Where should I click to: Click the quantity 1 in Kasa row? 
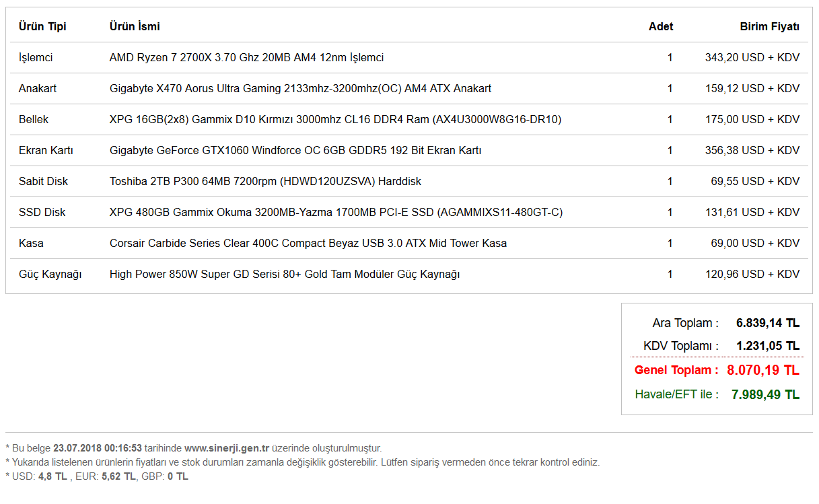click(x=670, y=244)
